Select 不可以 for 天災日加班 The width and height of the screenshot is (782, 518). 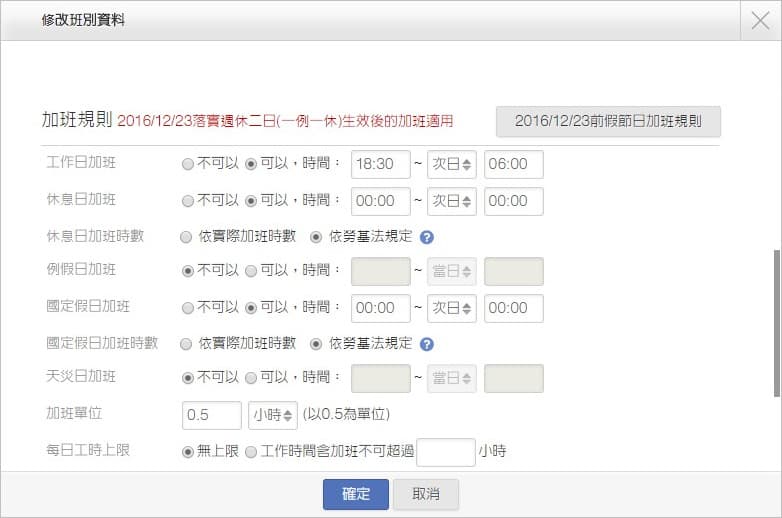[188, 378]
